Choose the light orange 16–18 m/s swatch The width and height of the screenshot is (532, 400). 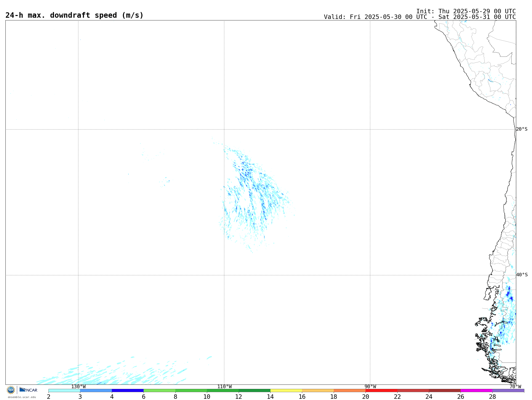pyautogui.click(x=318, y=391)
